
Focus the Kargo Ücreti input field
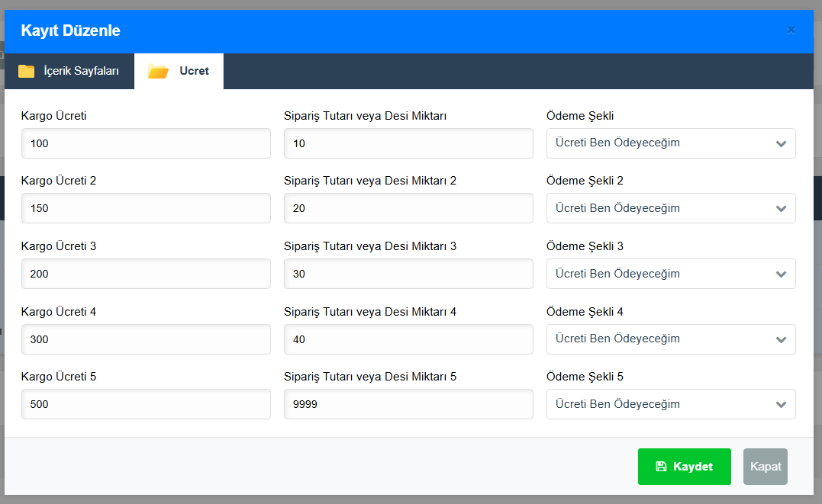[146, 143]
